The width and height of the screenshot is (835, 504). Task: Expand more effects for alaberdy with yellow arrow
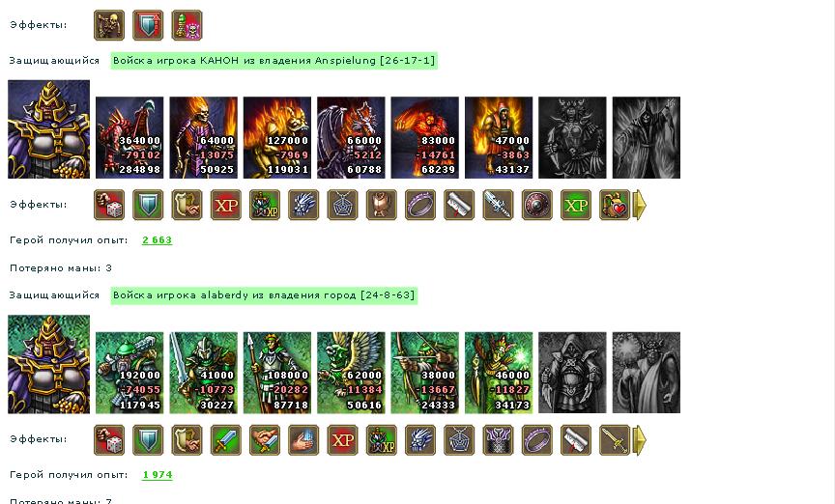pyautogui.click(x=639, y=440)
